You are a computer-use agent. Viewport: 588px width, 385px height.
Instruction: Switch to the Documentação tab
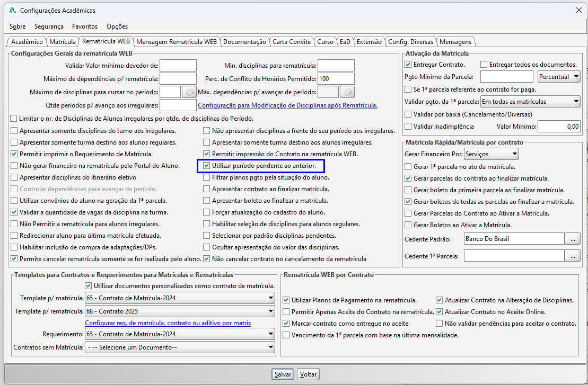[x=244, y=41]
